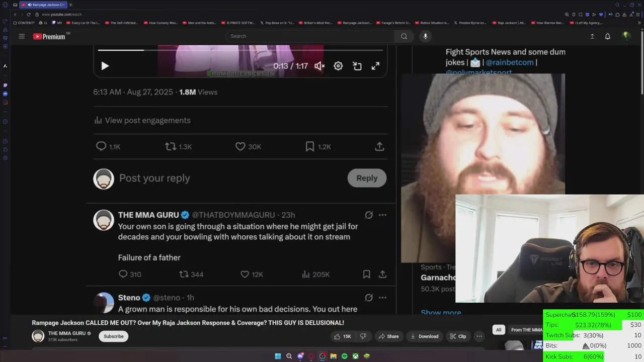This screenshot has width=644, height=362.
Task: Open the YouTube account avatar menu
Action: click(x=626, y=36)
